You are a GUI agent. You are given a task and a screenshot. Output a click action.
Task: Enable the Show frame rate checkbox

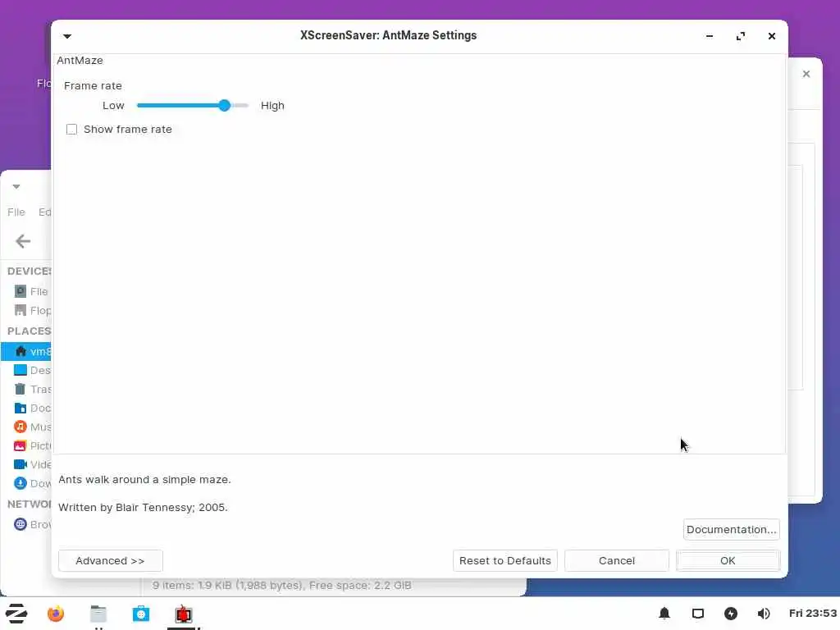pyautogui.click(x=71, y=129)
